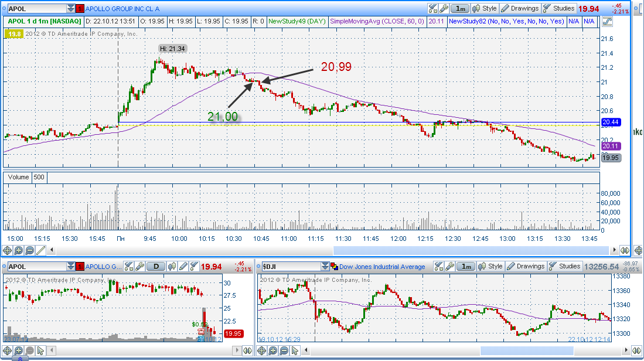Change the D timeframe on daily chart
The image size is (644, 361).
click(x=156, y=267)
